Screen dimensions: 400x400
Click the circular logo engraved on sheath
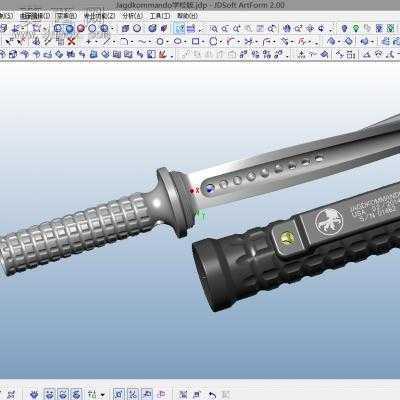pyautogui.click(x=329, y=221)
